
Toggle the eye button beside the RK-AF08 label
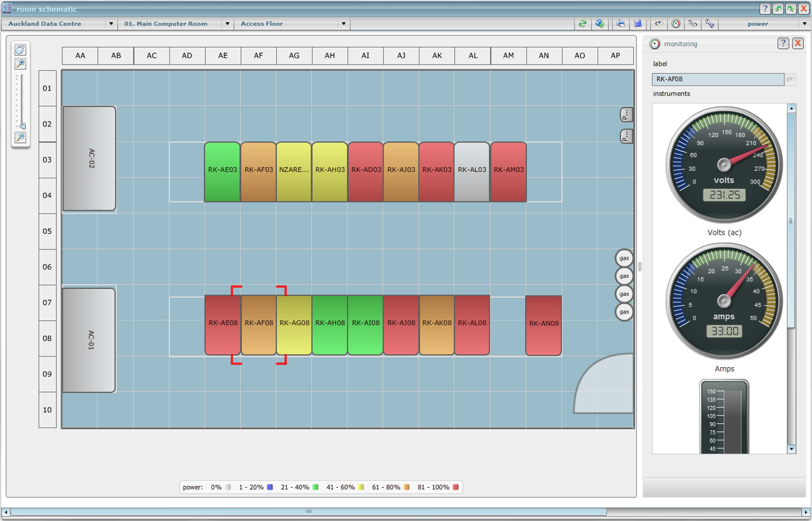[791, 79]
